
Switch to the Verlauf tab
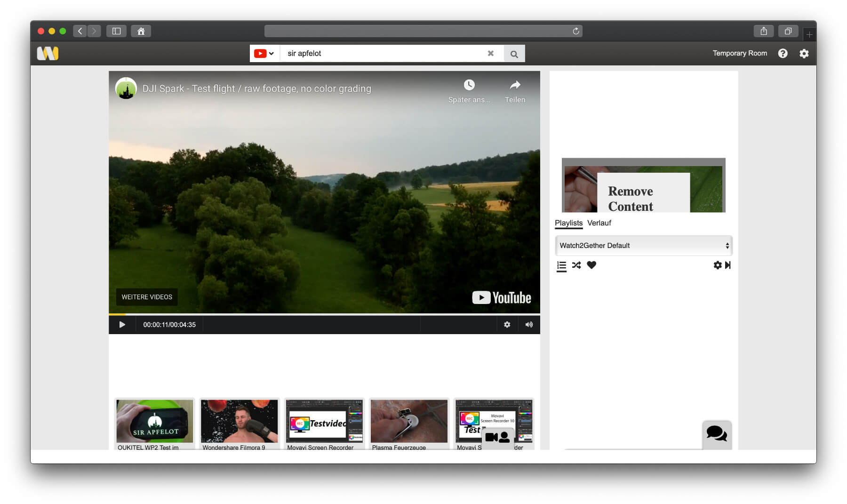click(599, 223)
